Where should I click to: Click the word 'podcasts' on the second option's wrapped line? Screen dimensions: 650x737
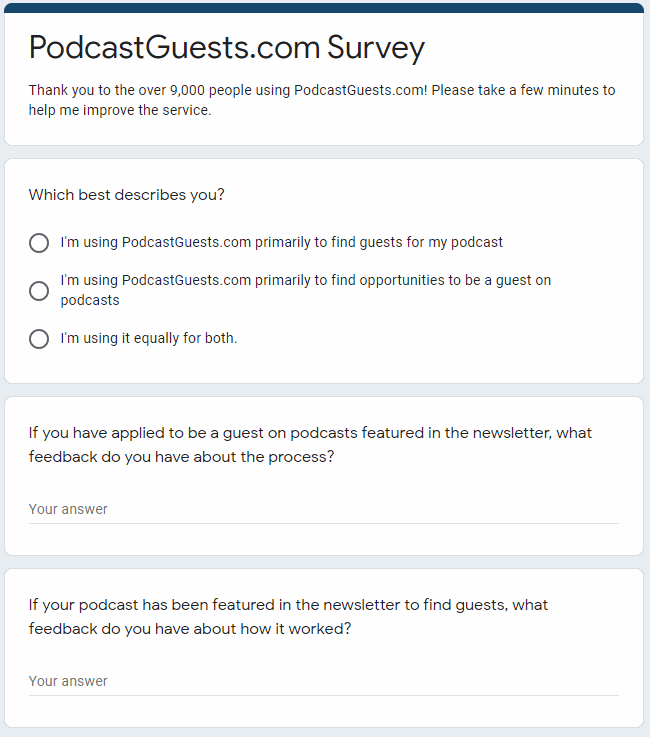coord(90,301)
